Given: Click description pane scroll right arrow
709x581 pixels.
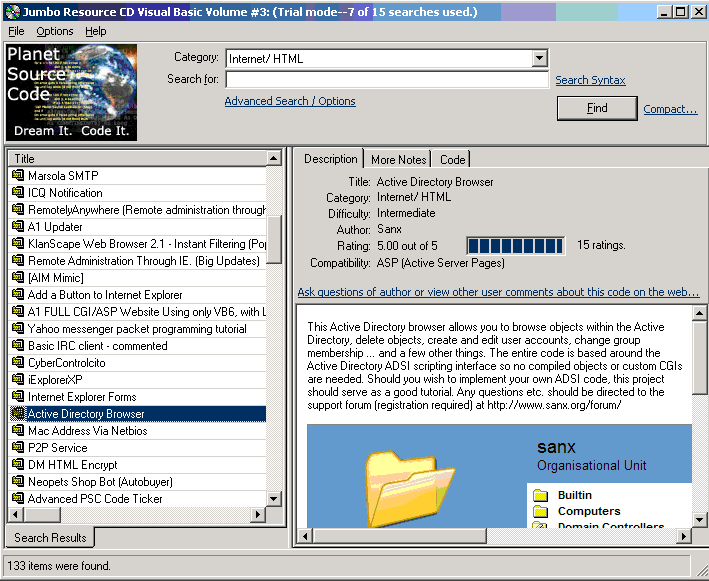Looking at the screenshot, I should [684, 536].
